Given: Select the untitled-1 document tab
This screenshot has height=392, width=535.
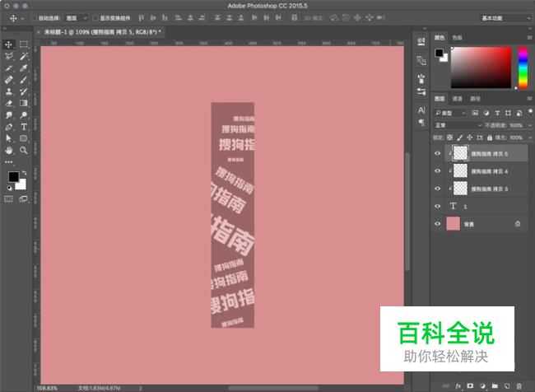Looking at the screenshot, I should pos(102,32).
